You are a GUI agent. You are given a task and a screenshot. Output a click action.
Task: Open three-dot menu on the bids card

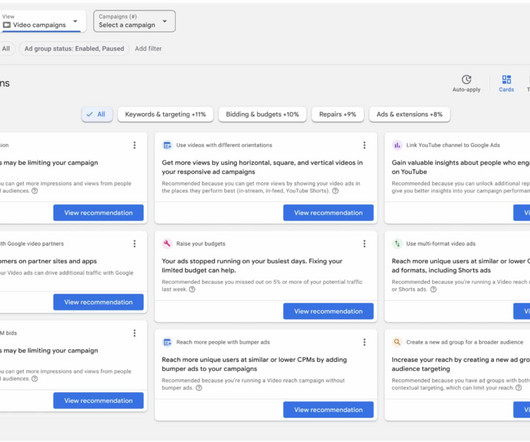134,333
